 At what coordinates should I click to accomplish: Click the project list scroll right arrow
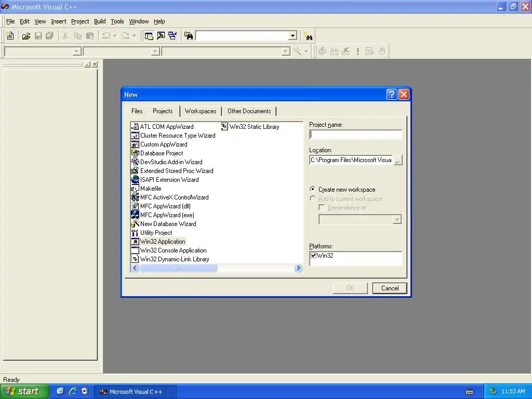click(298, 268)
